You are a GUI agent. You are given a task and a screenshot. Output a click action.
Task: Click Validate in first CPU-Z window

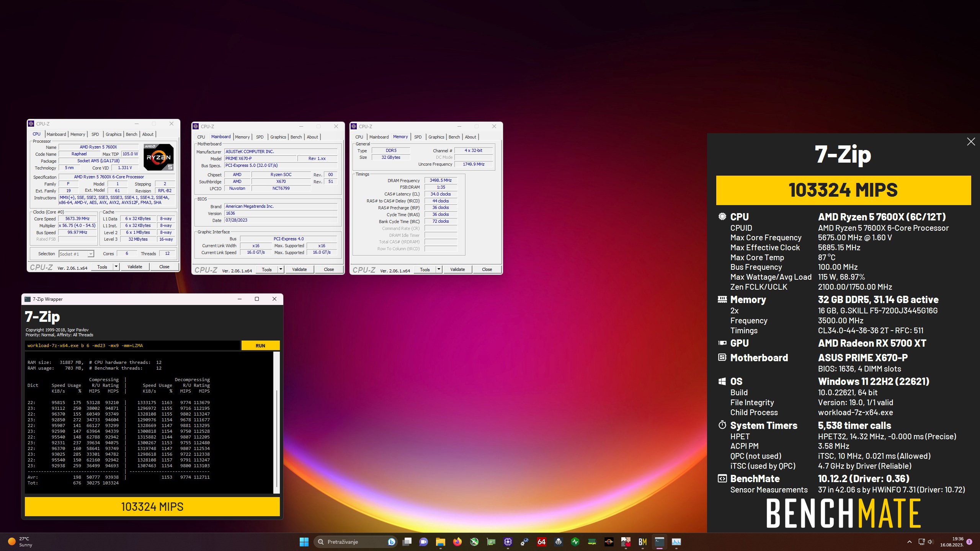135,267
